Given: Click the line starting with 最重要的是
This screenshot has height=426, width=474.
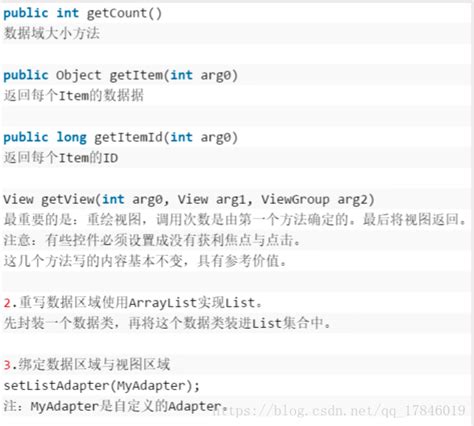Looking at the screenshot, I should tap(235, 220).
